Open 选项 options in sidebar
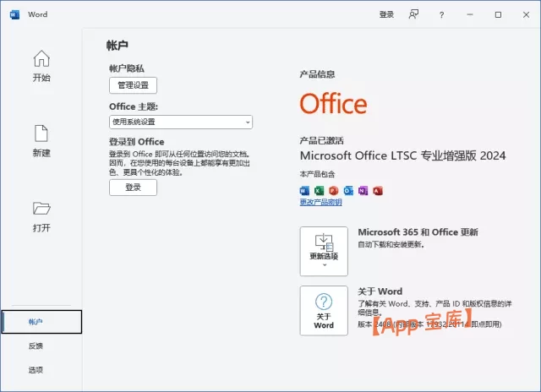 pos(36,370)
